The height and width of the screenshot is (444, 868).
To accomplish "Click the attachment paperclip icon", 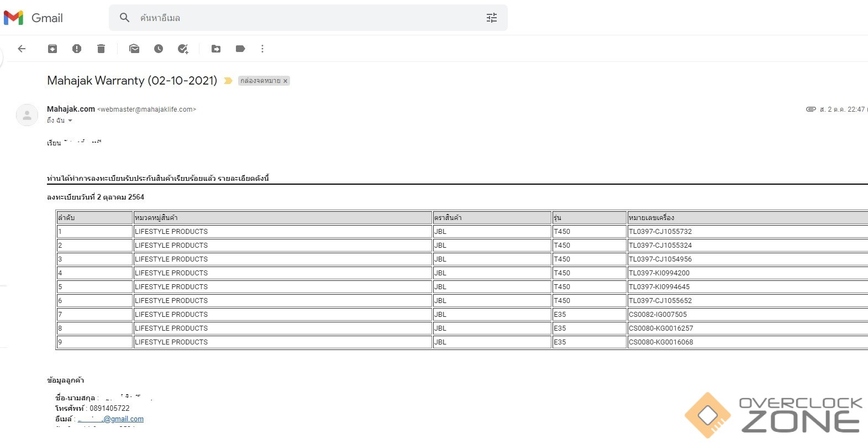I will pos(811,109).
